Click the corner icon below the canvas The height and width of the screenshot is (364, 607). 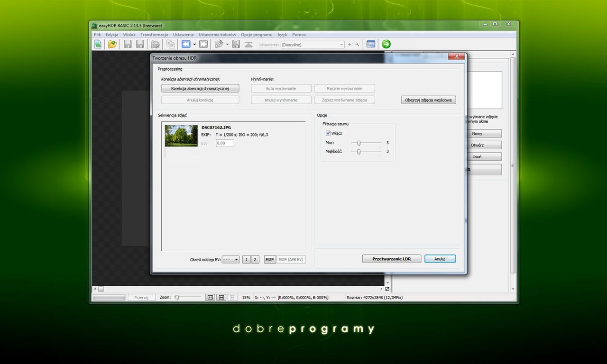pos(387,289)
